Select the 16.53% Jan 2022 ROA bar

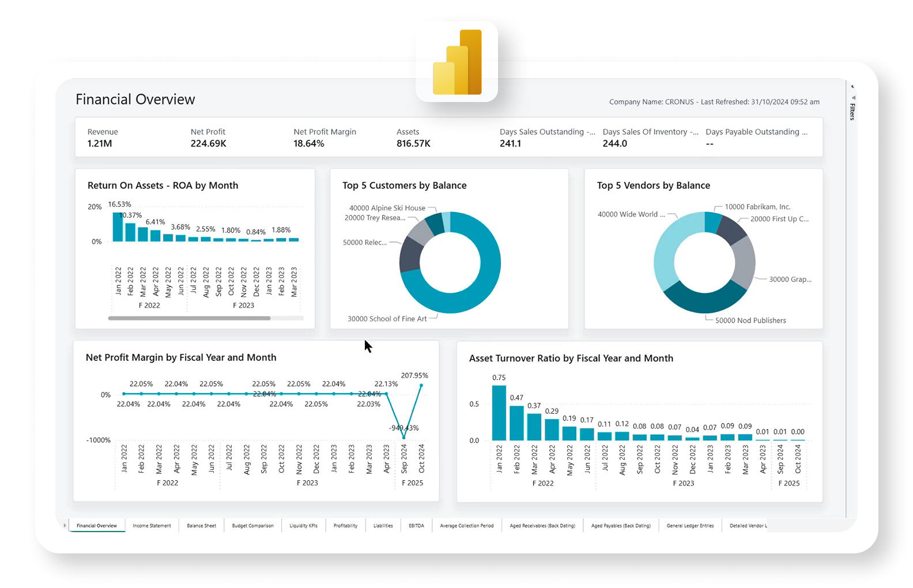point(118,227)
